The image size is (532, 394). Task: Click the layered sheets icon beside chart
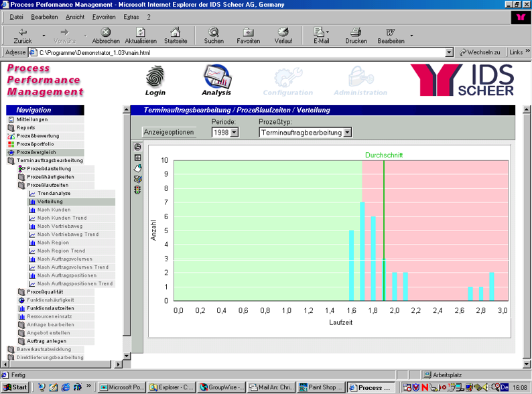tap(137, 179)
